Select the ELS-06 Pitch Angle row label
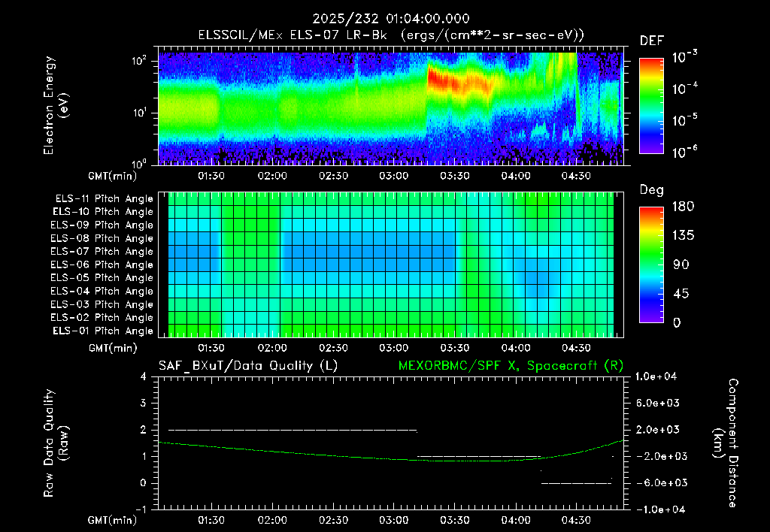Viewport: 770px width, 532px height. coord(102,265)
